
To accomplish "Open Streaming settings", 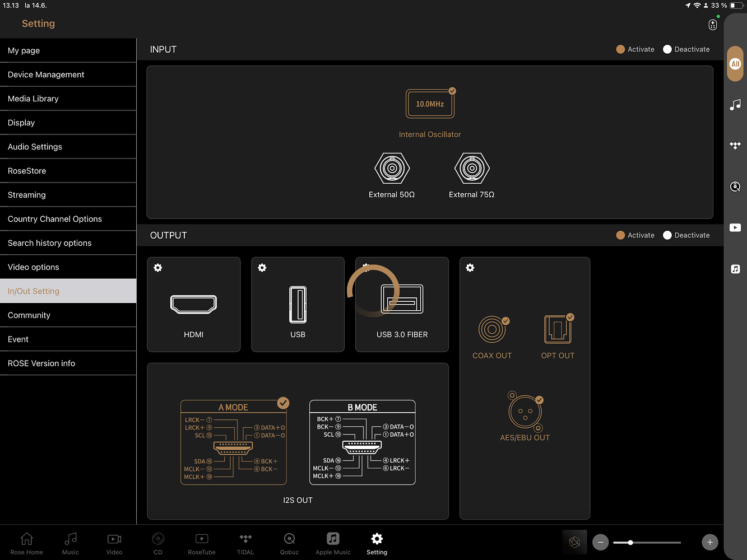I will pos(68,195).
